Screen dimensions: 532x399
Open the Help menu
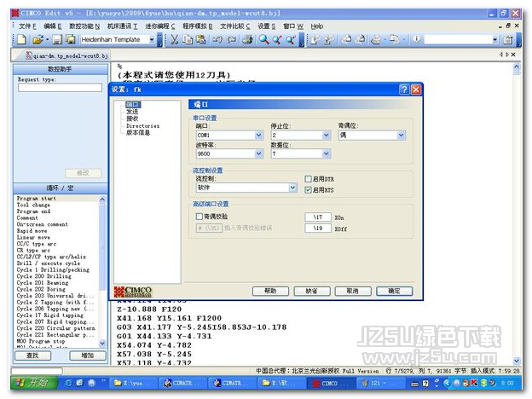point(317,26)
